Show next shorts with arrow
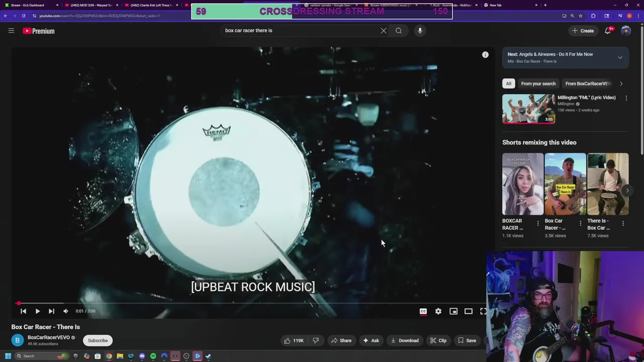 [627, 191]
